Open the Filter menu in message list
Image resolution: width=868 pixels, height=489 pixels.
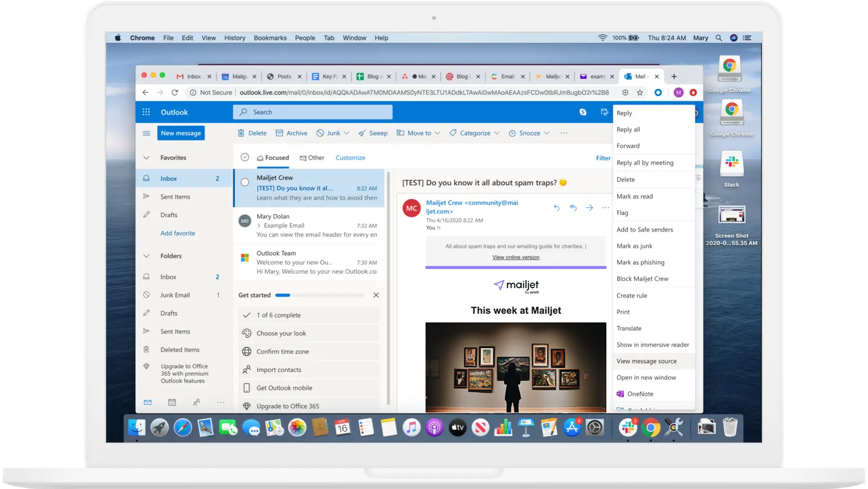pos(603,158)
